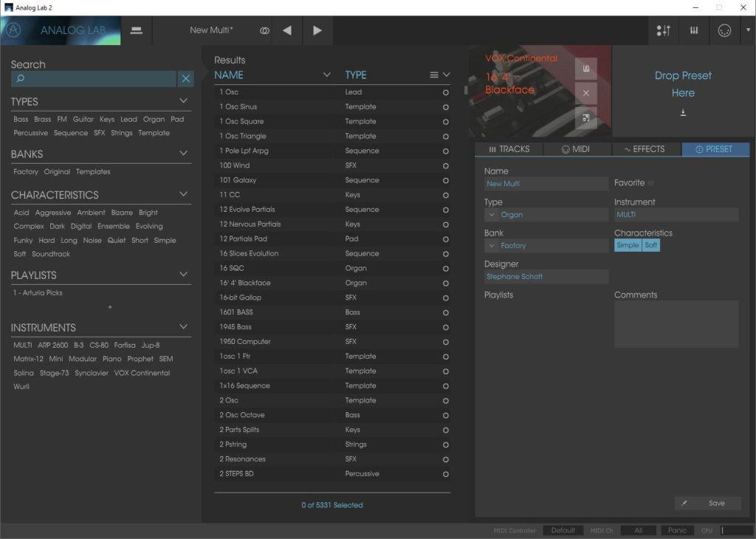This screenshot has height=539, width=756.
Task: Filter by Organ type tag
Action: (x=154, y=119)
